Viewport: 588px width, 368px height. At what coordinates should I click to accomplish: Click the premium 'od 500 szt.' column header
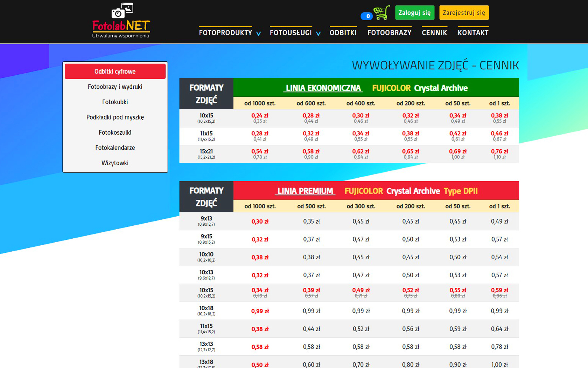point(311,206)
